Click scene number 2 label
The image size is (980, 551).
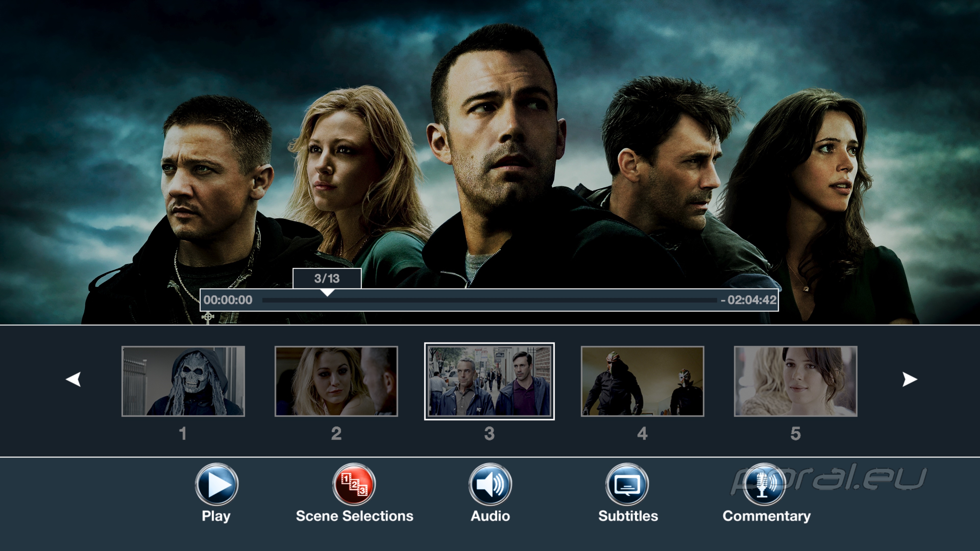click(336, 433)
